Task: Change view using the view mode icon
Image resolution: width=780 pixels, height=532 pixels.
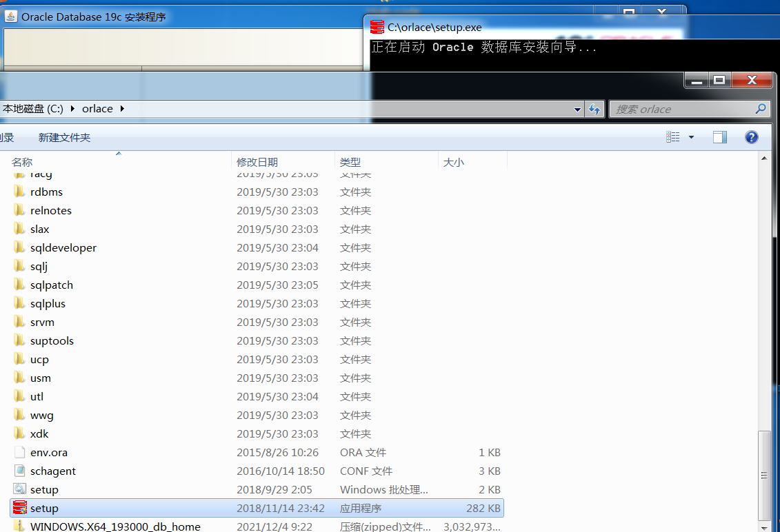Action: point(672,136)
